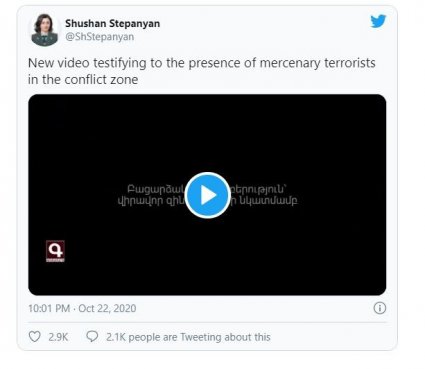Click the Armenian caption text in video
Image resolution: width=425 pixels, height=369 pixels.
207,195
